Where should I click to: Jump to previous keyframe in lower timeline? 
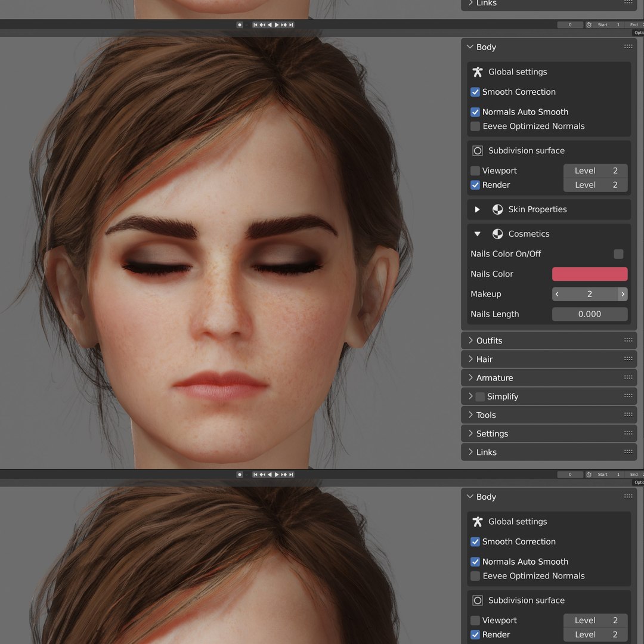coord(262,475)
